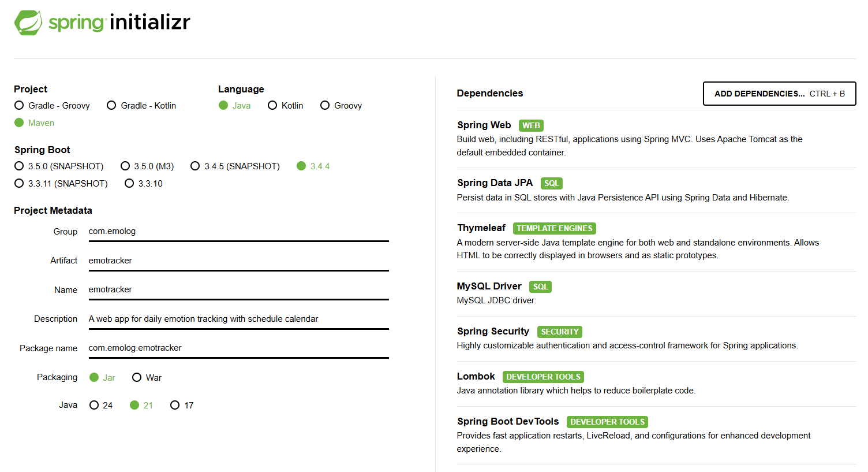Click the SECURITY tag badge

pos(560,332)
